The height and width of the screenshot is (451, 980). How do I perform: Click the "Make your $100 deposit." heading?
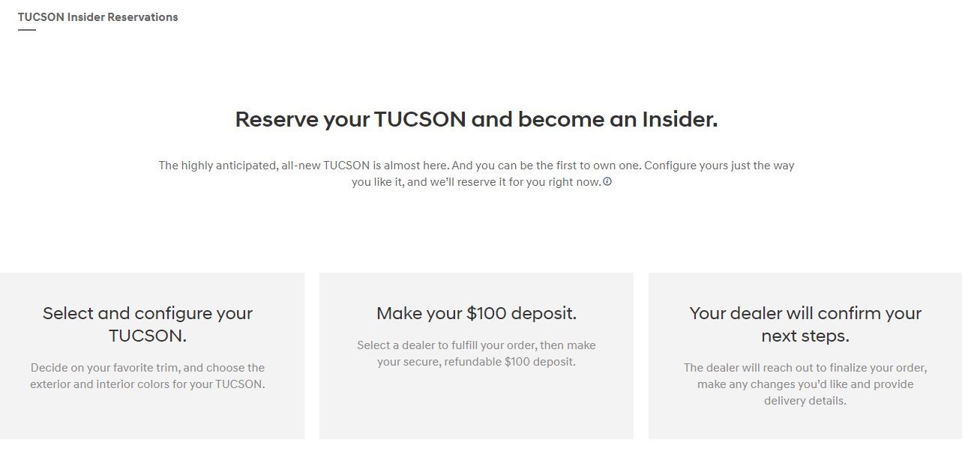(x=476, y=313)
